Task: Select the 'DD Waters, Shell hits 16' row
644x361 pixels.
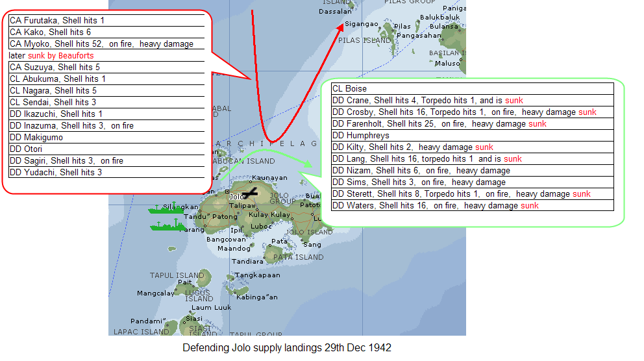Action: [473, 206]
